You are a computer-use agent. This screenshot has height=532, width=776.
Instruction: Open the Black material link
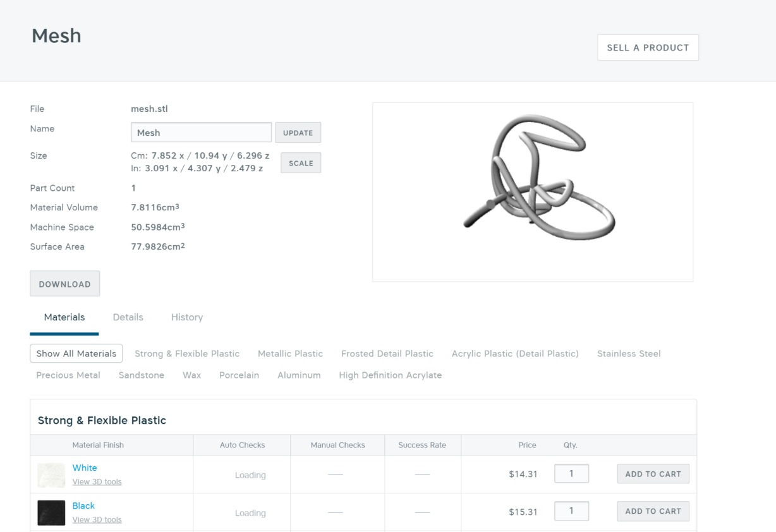click(x=83, y=505)
